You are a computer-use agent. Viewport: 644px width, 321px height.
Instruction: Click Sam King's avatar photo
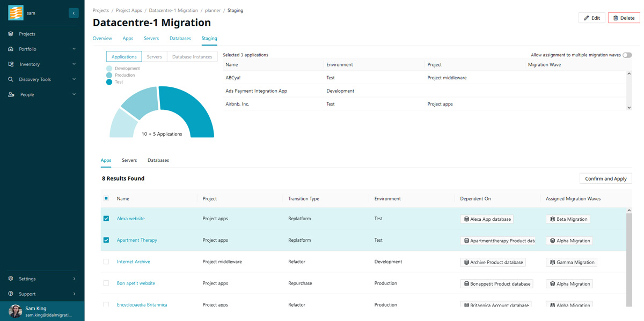pyautogui.click(x=15, y=311)
